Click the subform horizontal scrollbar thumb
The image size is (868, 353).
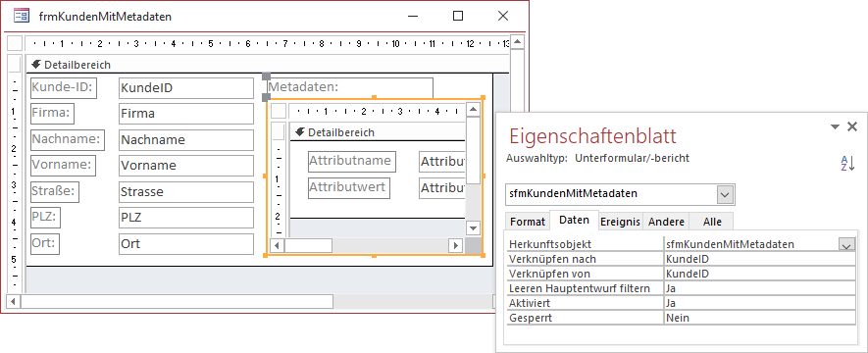pos(308,245)
